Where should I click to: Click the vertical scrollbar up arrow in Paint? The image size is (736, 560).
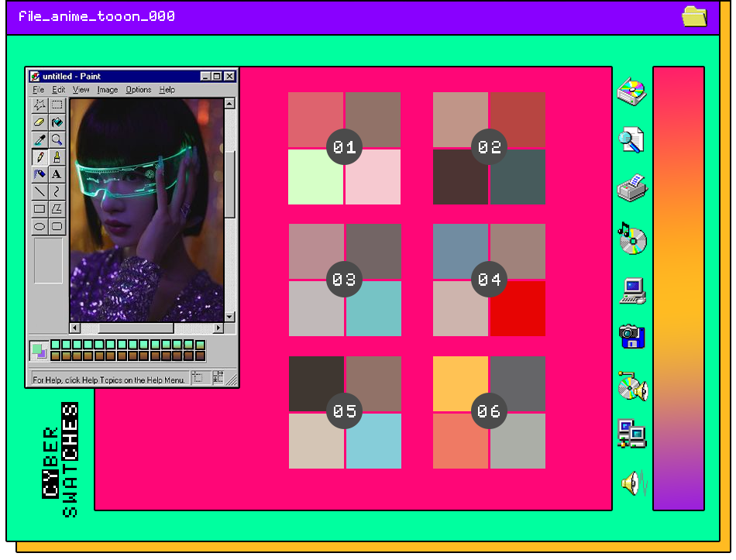click(229, 104)
